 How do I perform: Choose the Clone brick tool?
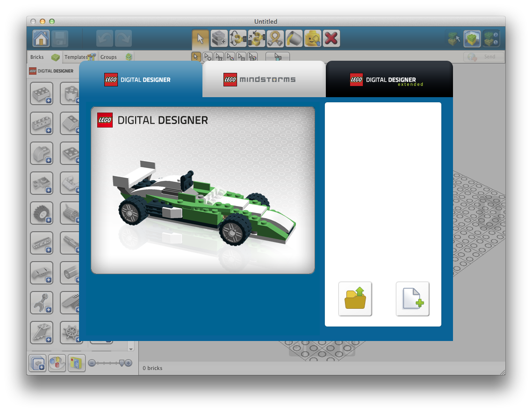pos(219,38)
